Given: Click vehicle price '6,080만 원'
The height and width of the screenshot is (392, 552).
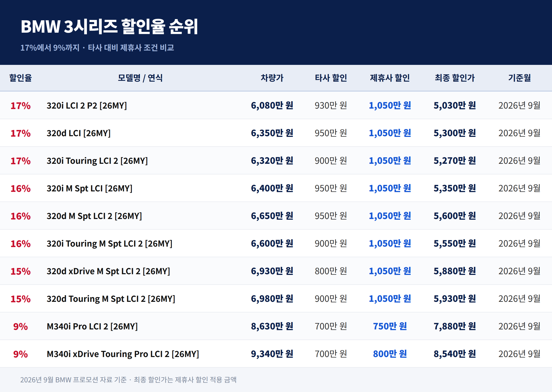Looking at the screenshot, I should coord(272,106).
